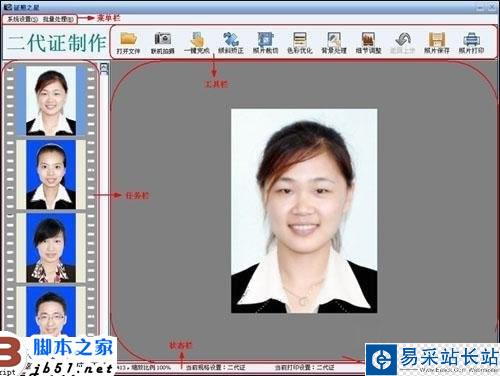Run the 一键完成 one-click tool
The height and width of the screenshot is (376, 500).
[197, 43]
